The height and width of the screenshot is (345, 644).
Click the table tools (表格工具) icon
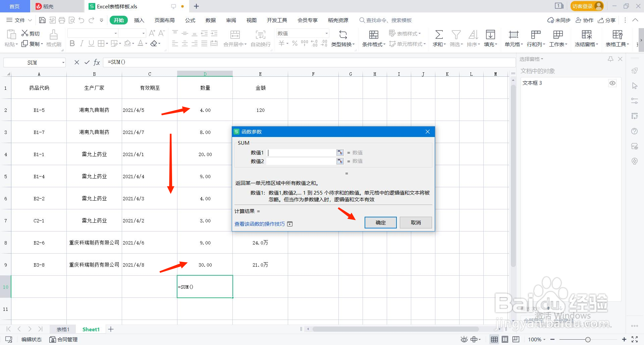click(617, 34)
